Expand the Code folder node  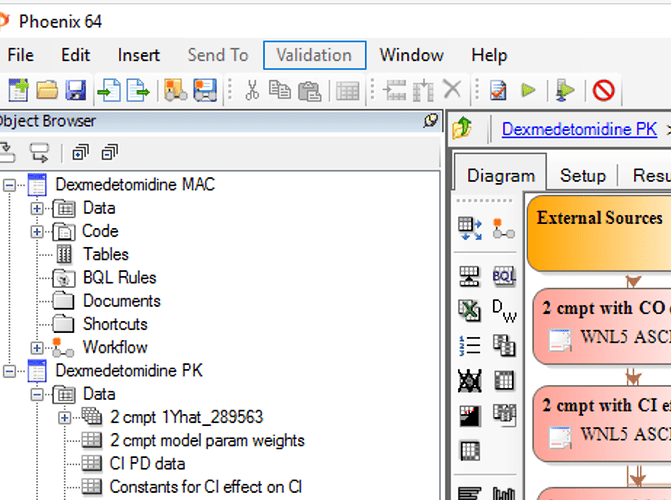[37, 232]
